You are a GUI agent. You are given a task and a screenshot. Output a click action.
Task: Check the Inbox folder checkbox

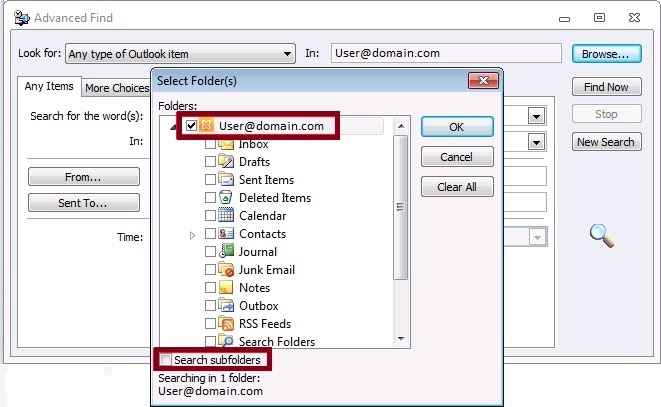(210, 145)
